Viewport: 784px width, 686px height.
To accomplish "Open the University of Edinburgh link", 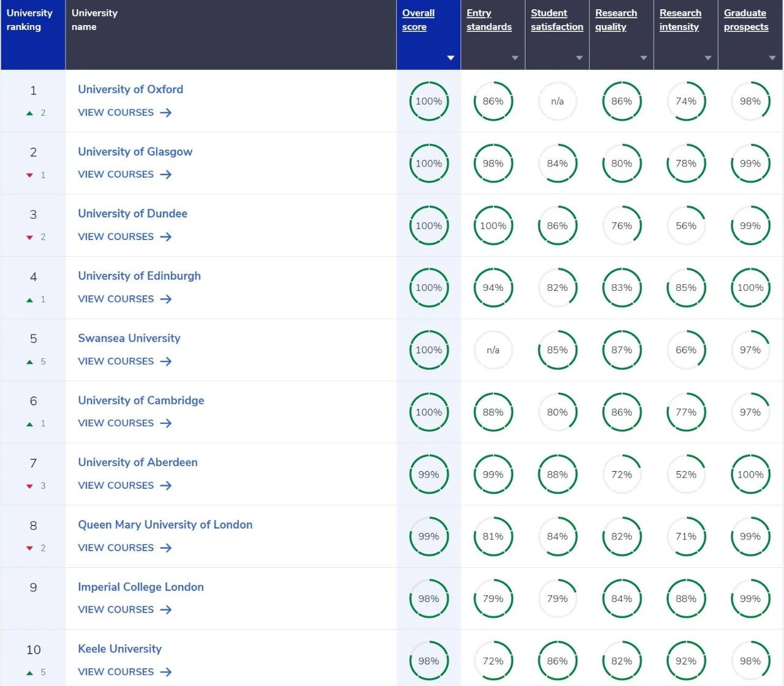I will click(x=139, y=276).
